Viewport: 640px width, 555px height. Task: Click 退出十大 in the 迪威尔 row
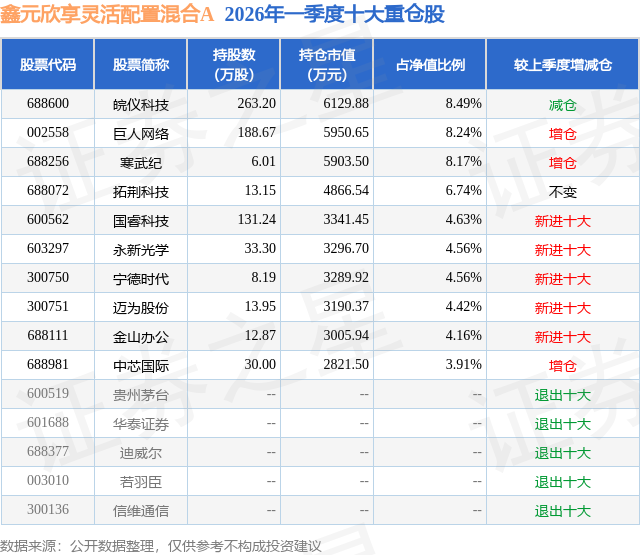coord(562,453)
